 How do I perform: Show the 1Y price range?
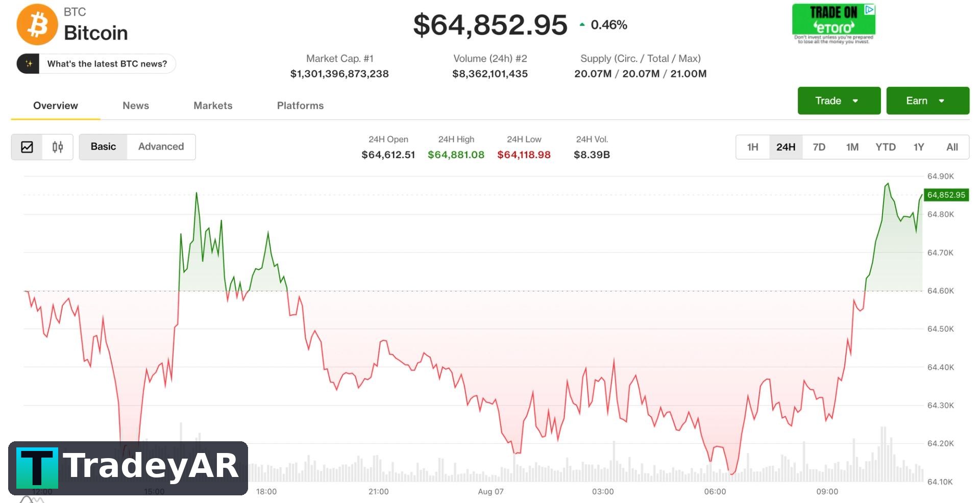pyautogui.click(x=919, y=147)
